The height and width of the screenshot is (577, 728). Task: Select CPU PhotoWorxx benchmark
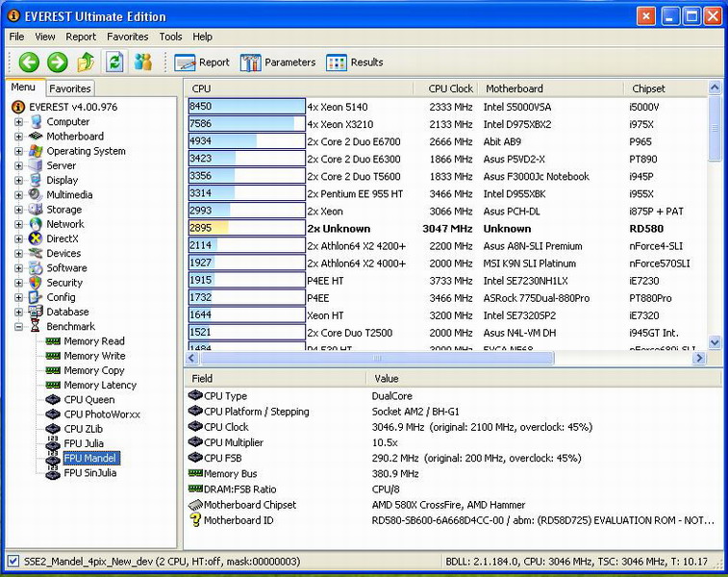coord(102,414)
